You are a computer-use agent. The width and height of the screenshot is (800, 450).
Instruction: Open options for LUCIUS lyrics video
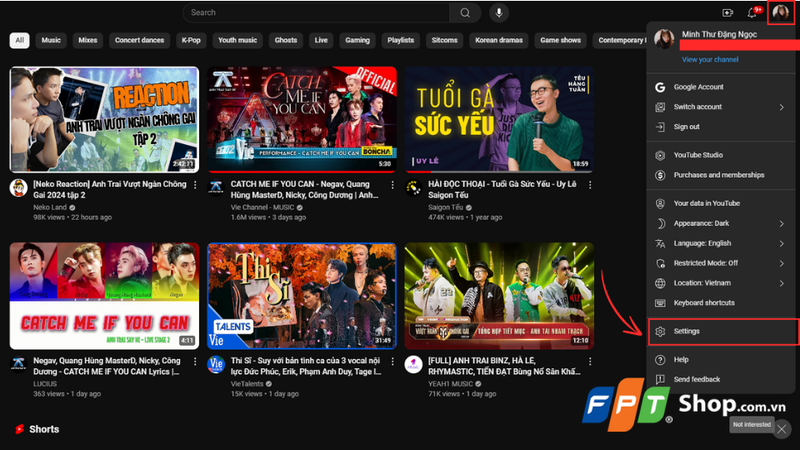pyautogui.click(x=195, y=362)
